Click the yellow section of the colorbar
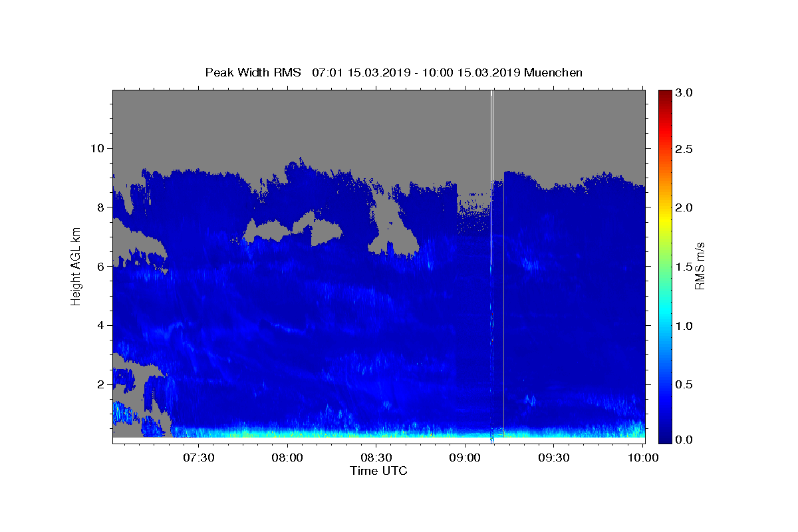Screen dimensions: 798x532 pyautogui.click(x=665, y=221)
